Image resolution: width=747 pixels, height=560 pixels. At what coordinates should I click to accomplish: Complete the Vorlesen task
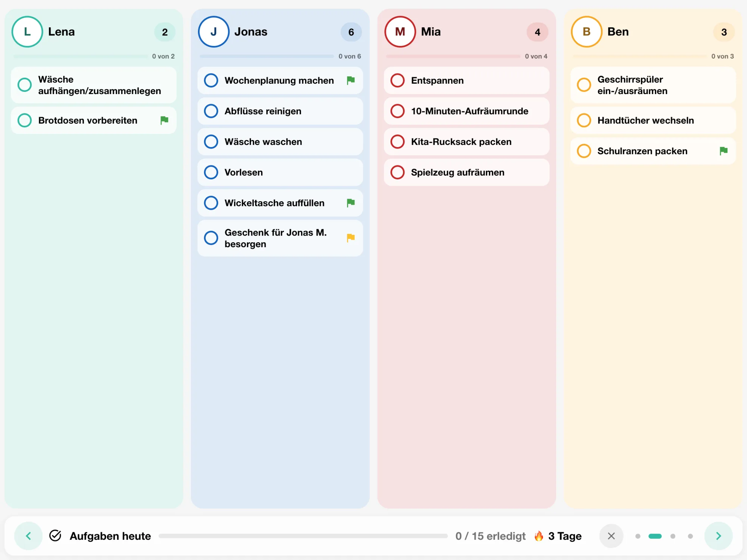click(211, 172)
